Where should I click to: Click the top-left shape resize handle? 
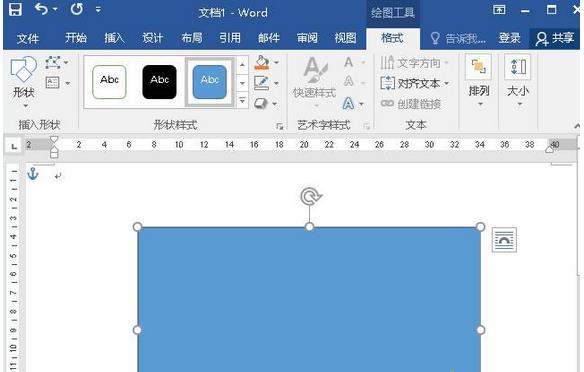click(137, 227)
